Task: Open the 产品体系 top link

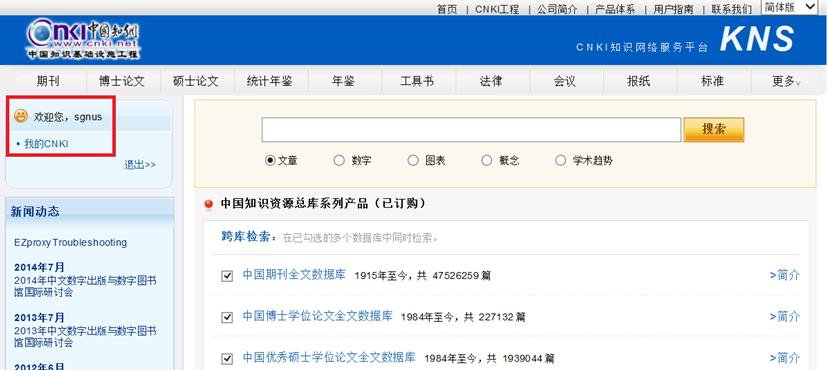Action: pyautogui.click(x=615, y=9)
